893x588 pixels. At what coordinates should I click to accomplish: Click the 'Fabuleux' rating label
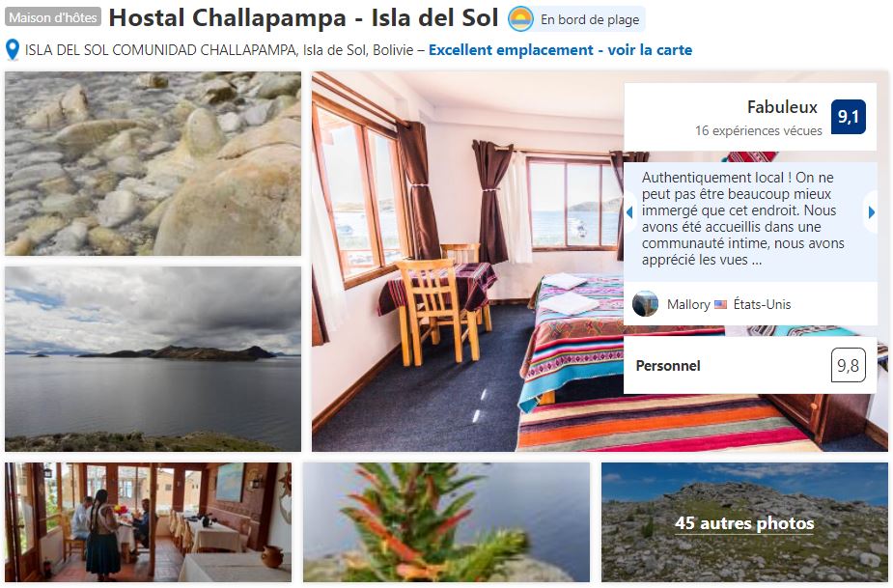tap(782, 106)
